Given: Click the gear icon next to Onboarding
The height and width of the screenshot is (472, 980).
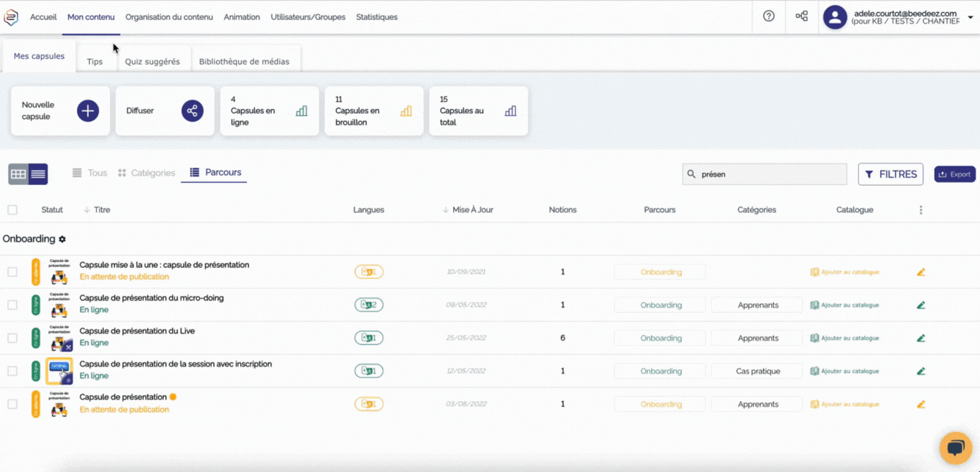Looking at the screenshot, I should point(62,239).
